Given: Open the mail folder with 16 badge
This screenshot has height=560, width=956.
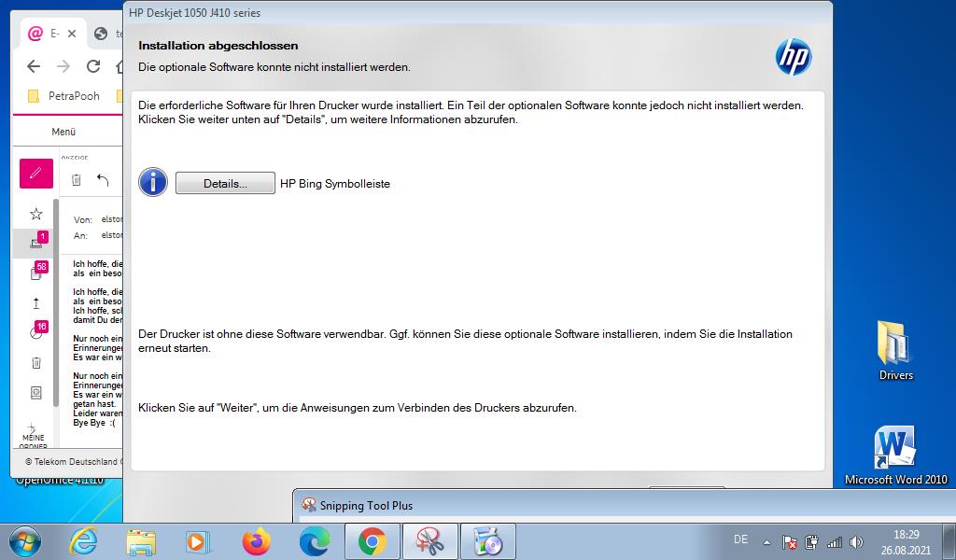Looking at the screenshot, I should [36, 331].
